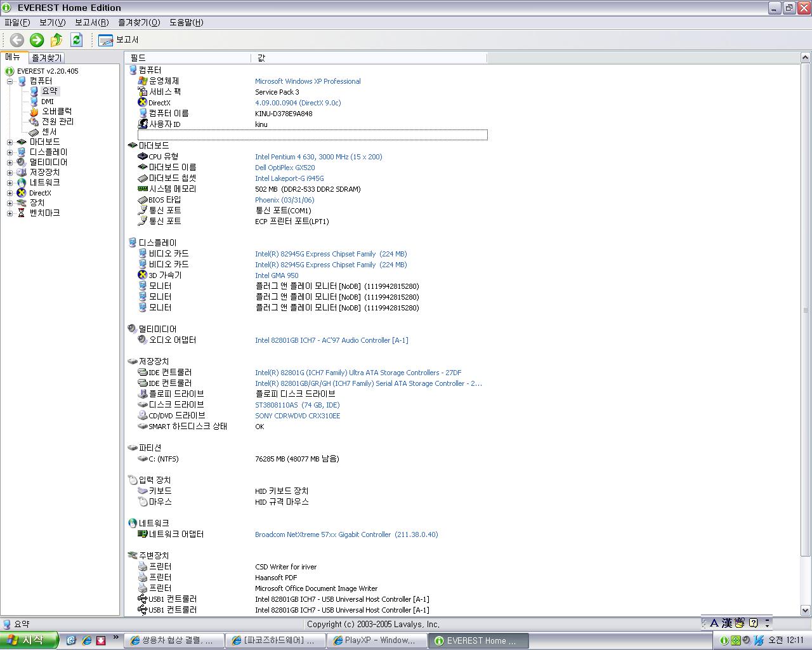
Task: Switch to 파코즈하드웨어 taskbar window
Action: coord(275,640)
